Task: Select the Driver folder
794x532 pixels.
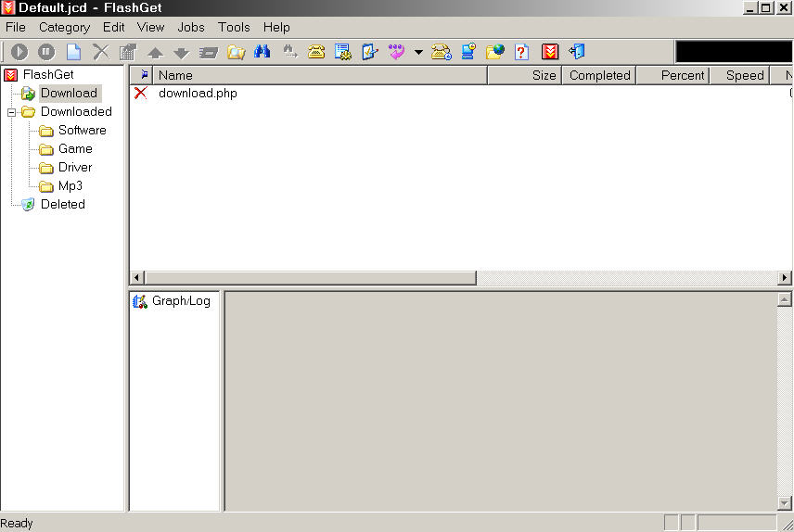Action: point(75,168)
